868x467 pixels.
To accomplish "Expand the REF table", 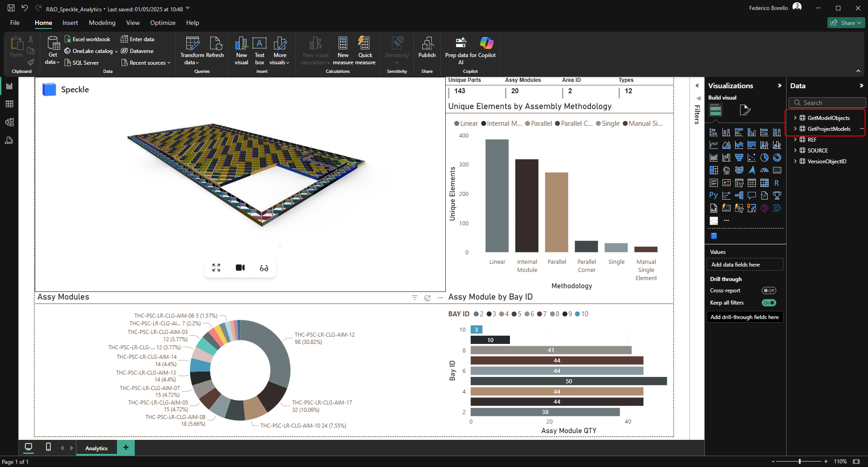I will pos(795,139).
